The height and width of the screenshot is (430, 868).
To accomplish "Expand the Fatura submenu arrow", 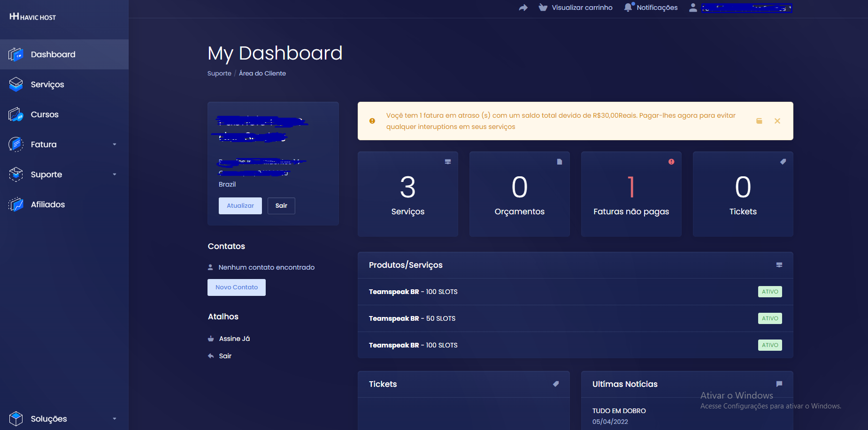I will pyautogui.click(x=115, y=144).
